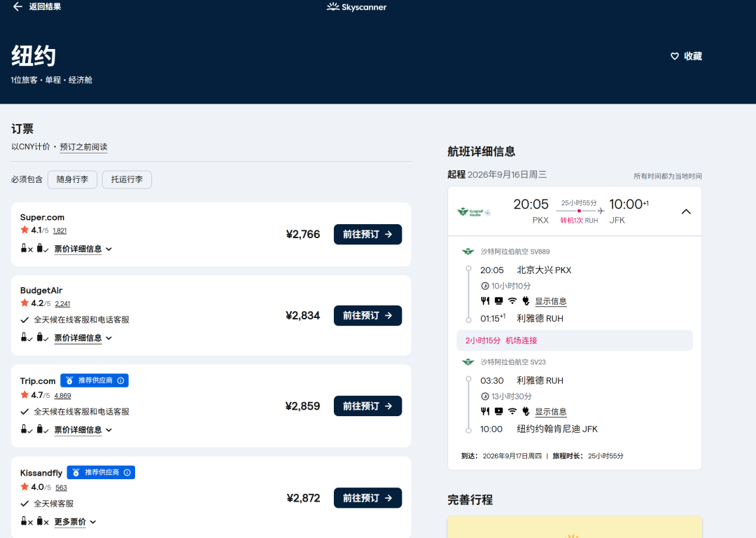Collapse the flight details with the up chevron
This screenshot has width=756, height=538.
pyautogui.click(x=685, y=212)
